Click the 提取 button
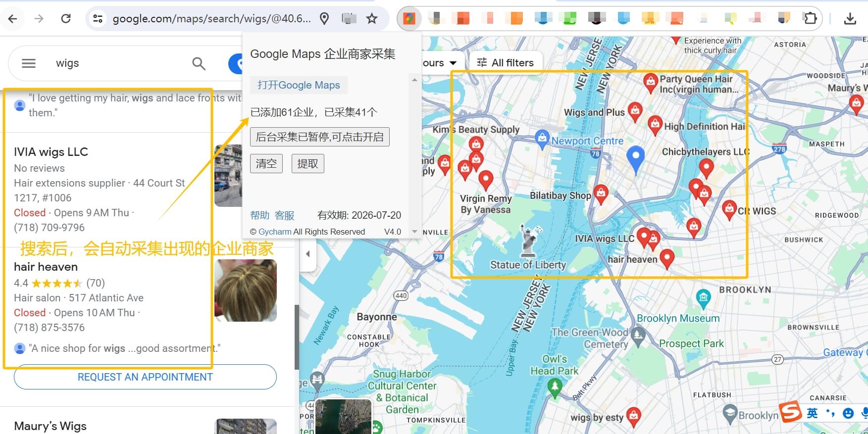This screenshot has height=434, width=868. point(308,163)
